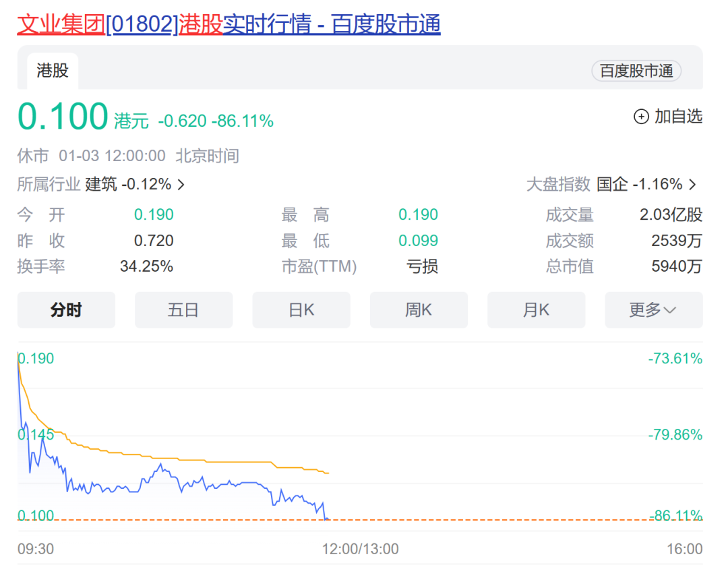Open the 更多 dropdown
This screenshot has height=565, width=728.
(x=653, y=309)
